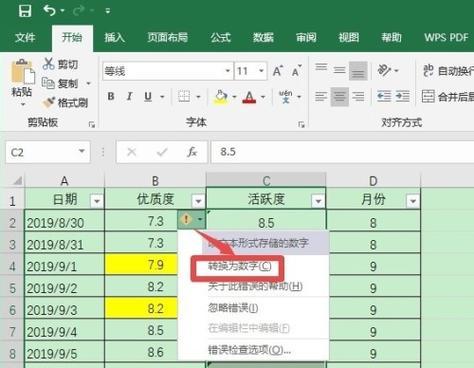Screen dimensions: 474x368
Task: Expand the font color palette arrow
Action: (x=263, y=97)
